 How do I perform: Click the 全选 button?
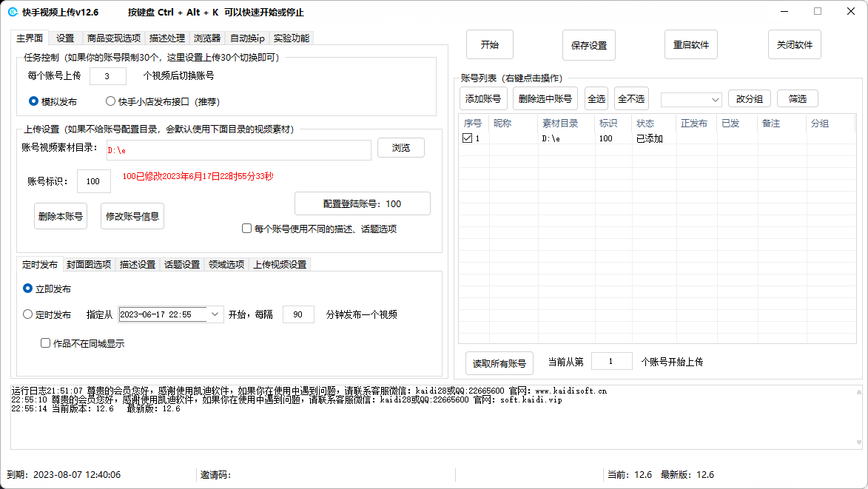pos(596,98)
